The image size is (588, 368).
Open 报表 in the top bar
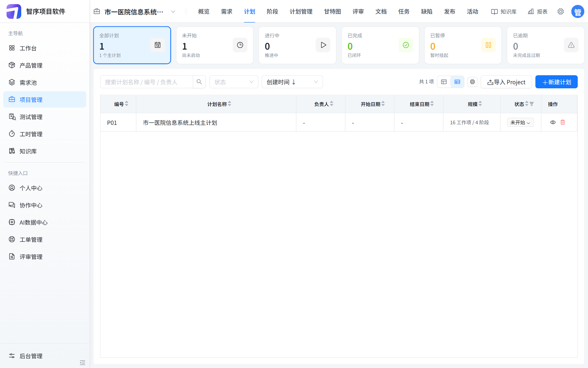(538, 11)
